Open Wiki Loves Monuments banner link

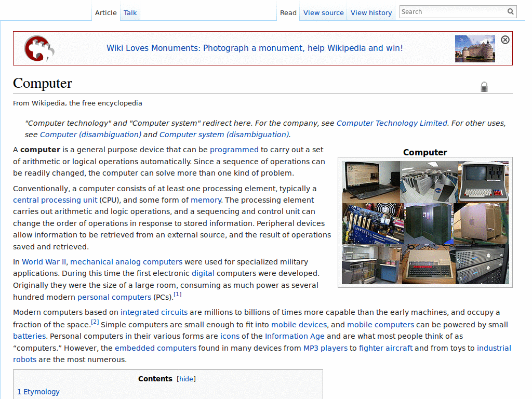point(255,48)
